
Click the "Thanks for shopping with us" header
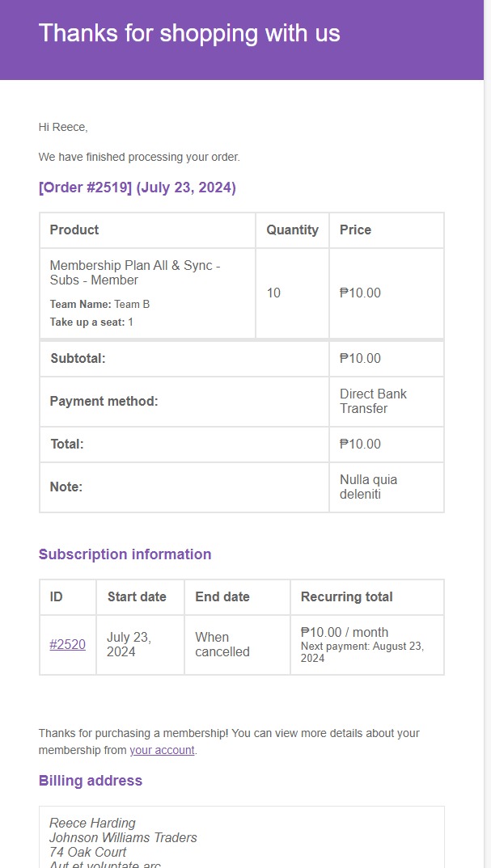coord(189,33)
